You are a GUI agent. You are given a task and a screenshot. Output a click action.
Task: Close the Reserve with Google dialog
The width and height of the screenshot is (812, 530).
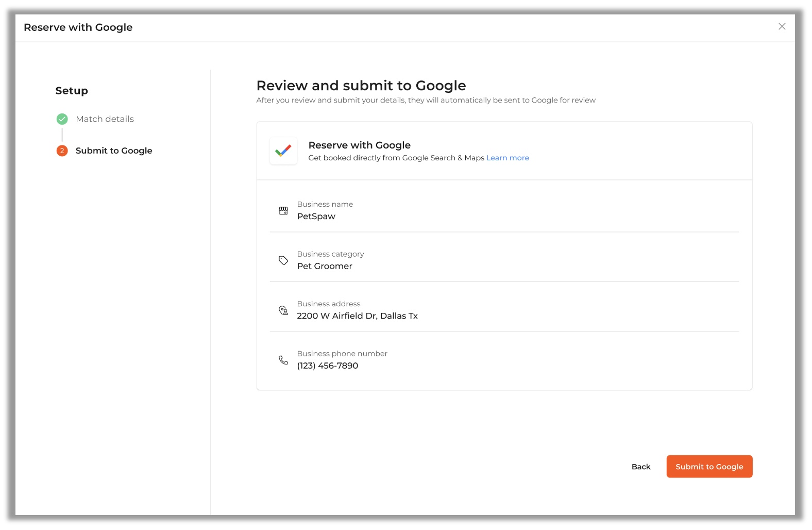point(782,26)
